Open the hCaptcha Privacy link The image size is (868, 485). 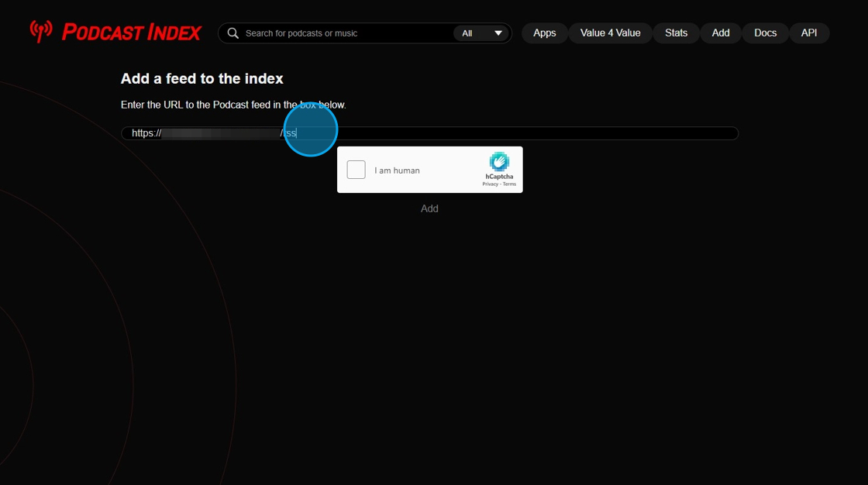tap(490, 184)
